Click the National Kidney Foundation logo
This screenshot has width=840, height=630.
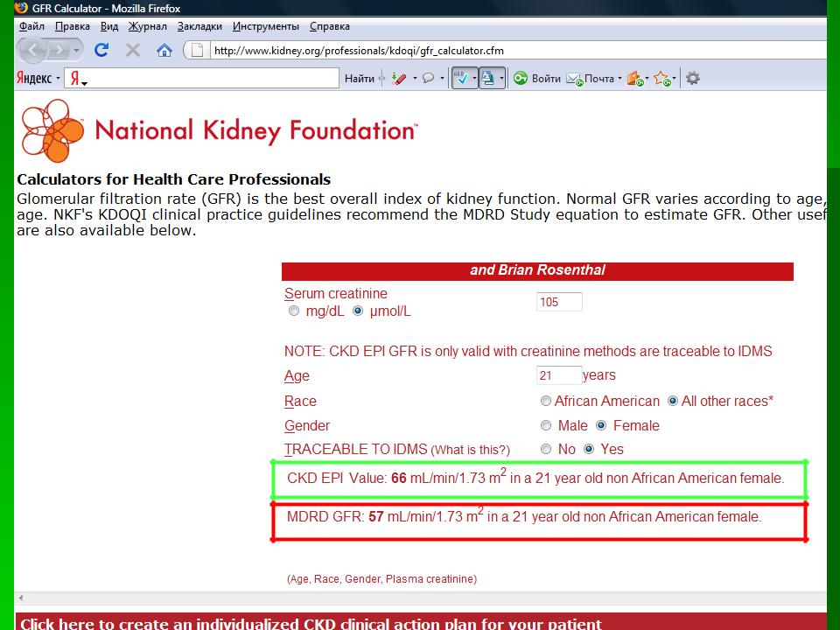pos(219,130)
